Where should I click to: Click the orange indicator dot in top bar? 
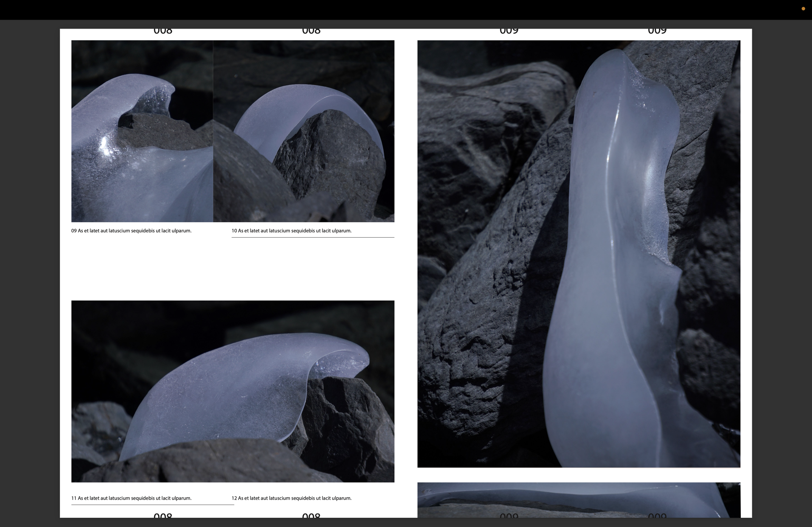803,9
